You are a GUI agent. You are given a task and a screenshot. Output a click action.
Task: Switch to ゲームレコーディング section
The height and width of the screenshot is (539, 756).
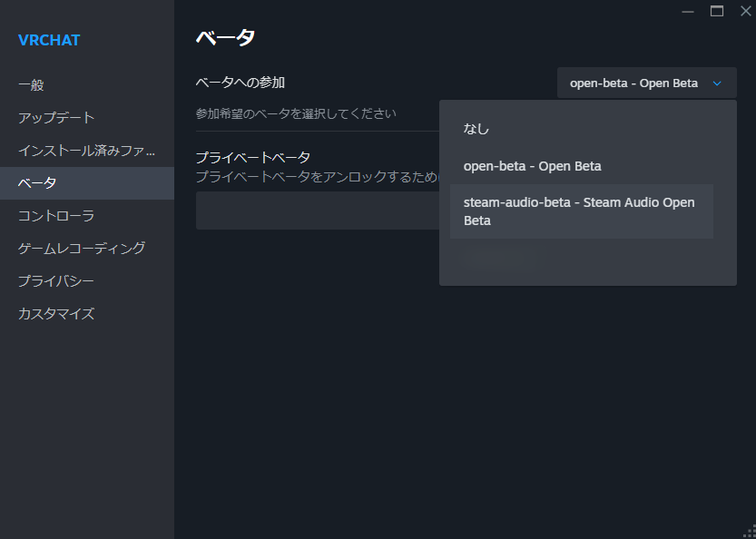(82, 249)
